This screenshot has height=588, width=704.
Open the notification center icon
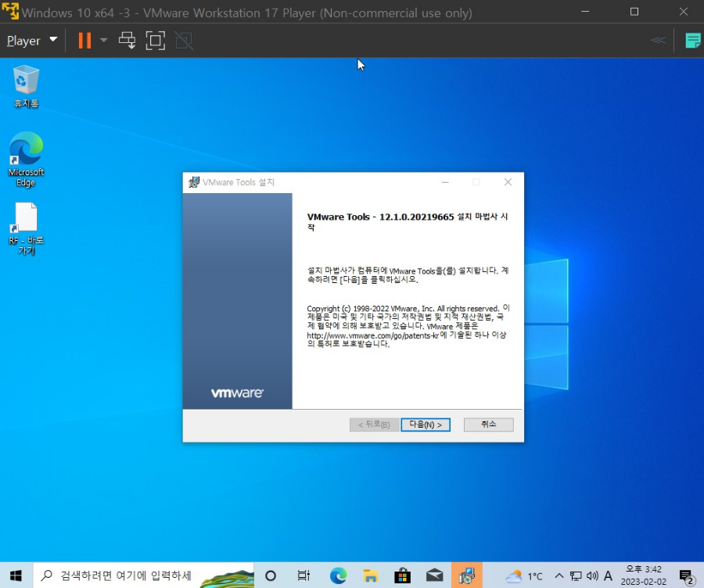pyautogui.click(x=686, y=576)
